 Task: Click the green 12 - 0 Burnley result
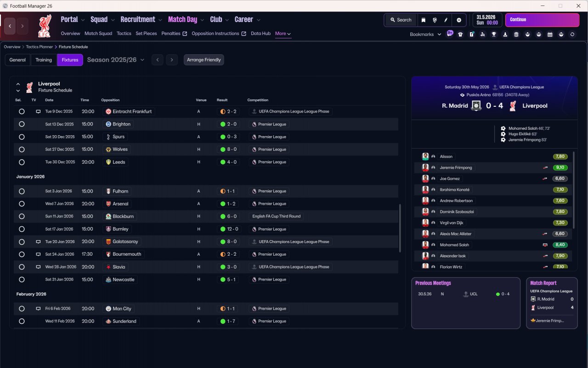(x=230, y=229)
